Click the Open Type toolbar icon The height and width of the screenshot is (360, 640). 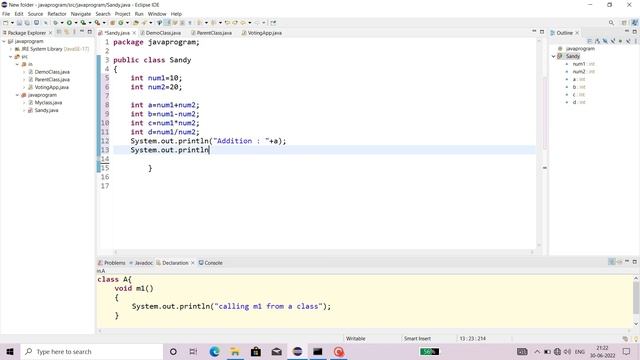point(136,23)
